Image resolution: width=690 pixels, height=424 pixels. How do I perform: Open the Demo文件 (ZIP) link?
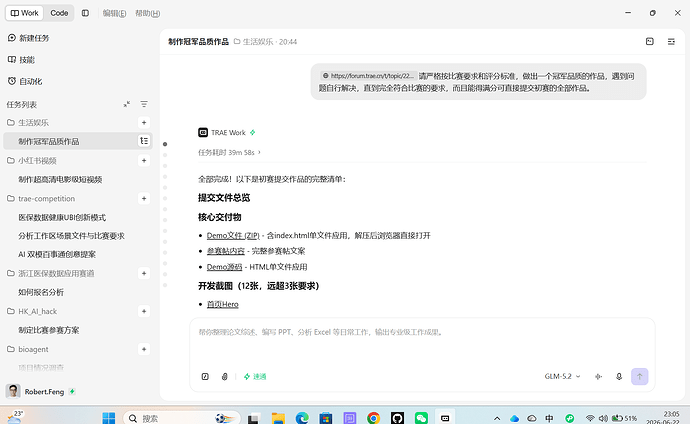(x=233, y=235)
